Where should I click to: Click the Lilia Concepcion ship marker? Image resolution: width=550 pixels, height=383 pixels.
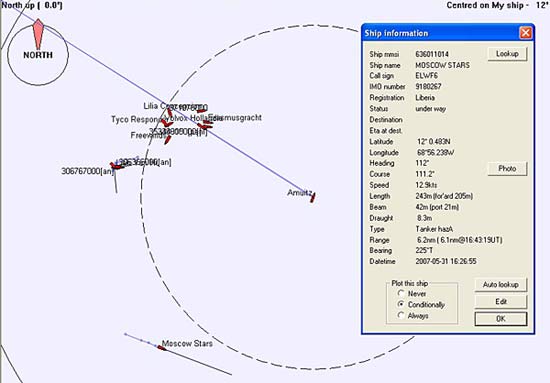point(169,113)
